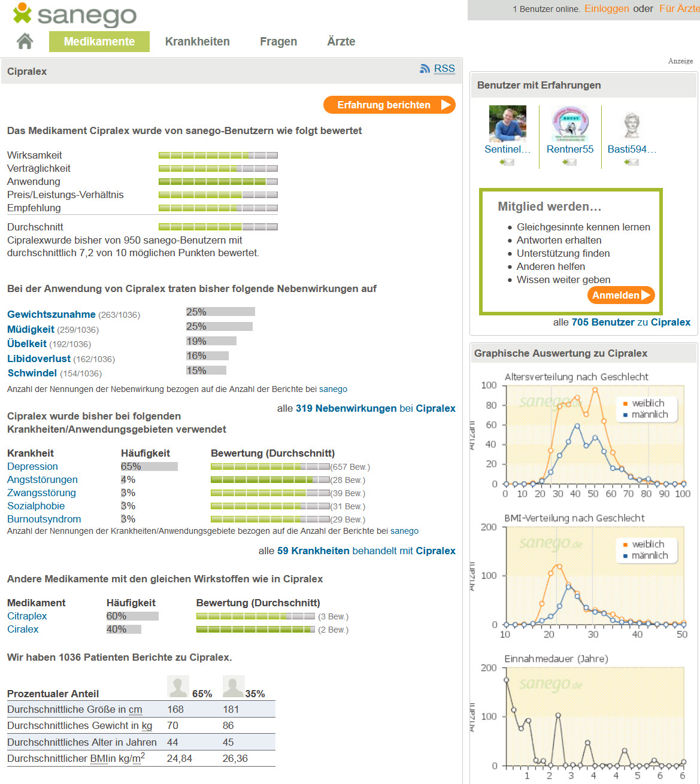Screen dimensions: 700x784
Task: Open the Müdigkeit side effect link
Action: [31, 329]
